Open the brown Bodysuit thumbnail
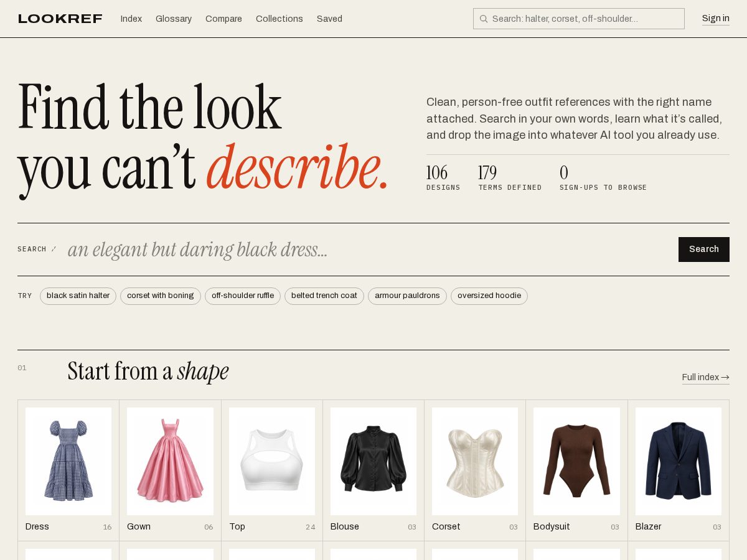The height and width of the screenshot is (560, 747). [x=576, y=461]
